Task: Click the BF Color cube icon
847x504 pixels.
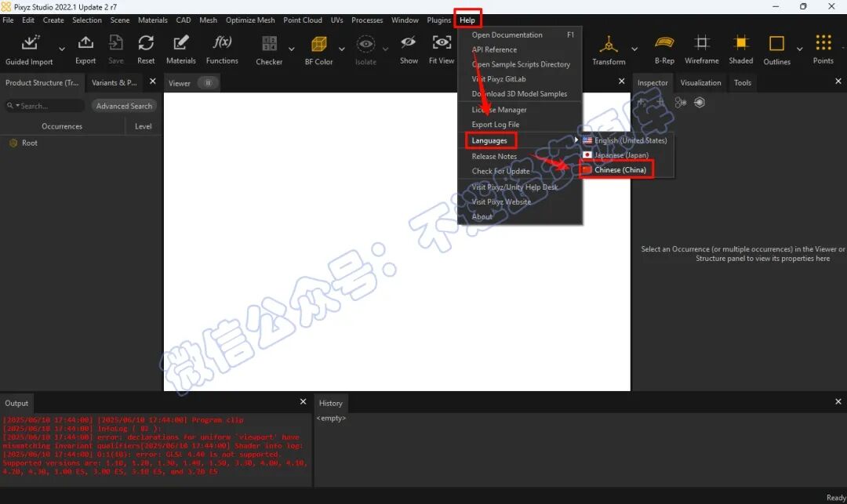Action: click(318, 44)
